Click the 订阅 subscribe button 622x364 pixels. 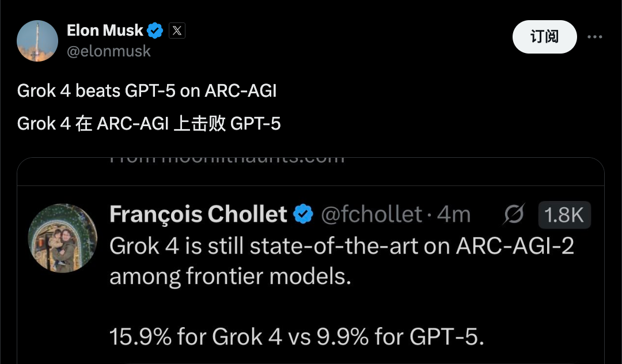click(545, 37)
